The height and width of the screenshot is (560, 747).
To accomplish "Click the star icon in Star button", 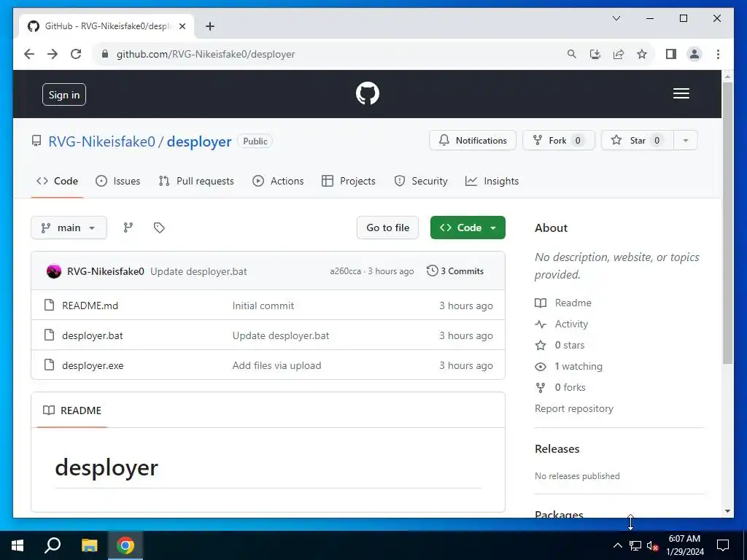I will 616,140.
